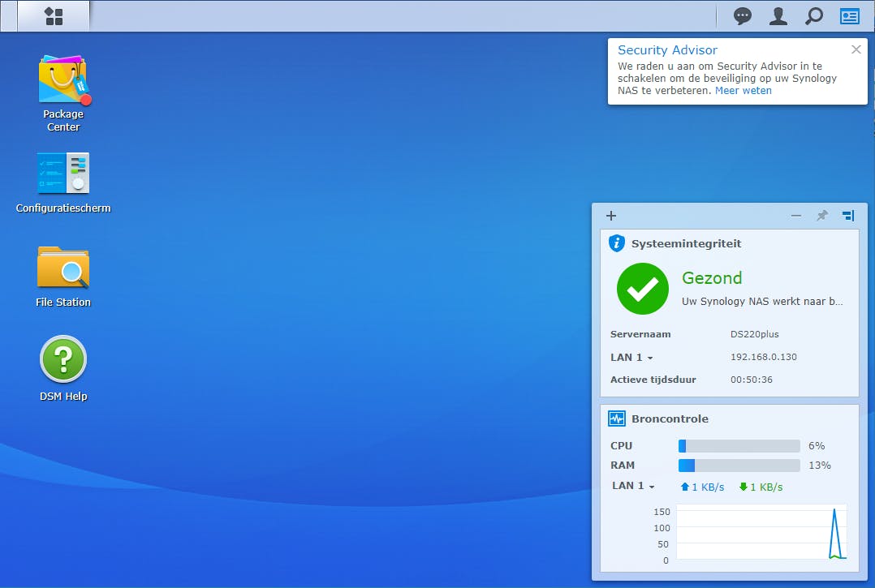Open Package Center desktop icon
875x588 pixels.
coord(63,93)
